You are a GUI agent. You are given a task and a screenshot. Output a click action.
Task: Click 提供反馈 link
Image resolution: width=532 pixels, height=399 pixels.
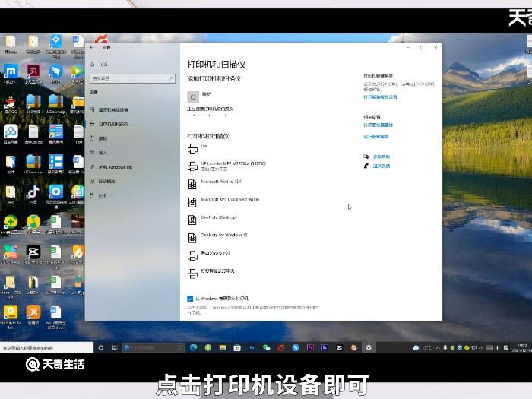(x=382, y=166)
